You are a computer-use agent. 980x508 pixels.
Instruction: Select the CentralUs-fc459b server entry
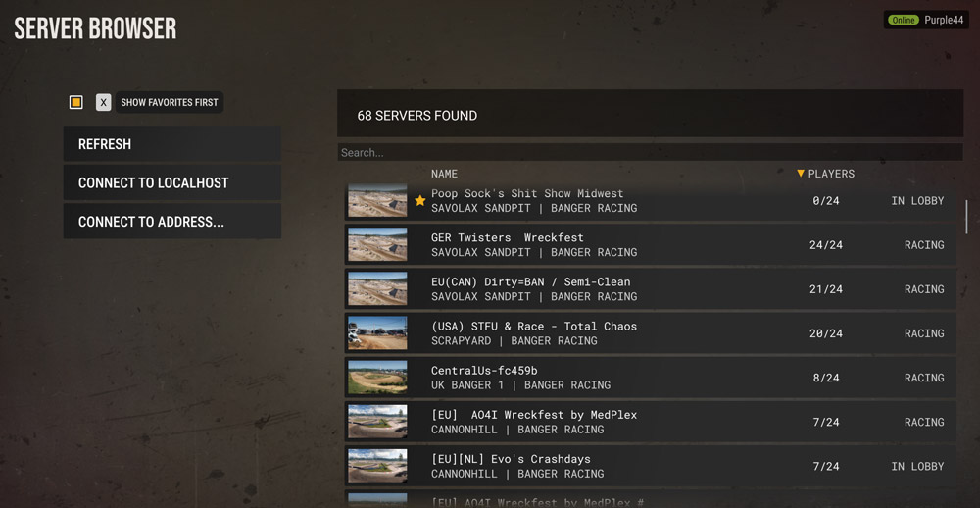[650, 378]
